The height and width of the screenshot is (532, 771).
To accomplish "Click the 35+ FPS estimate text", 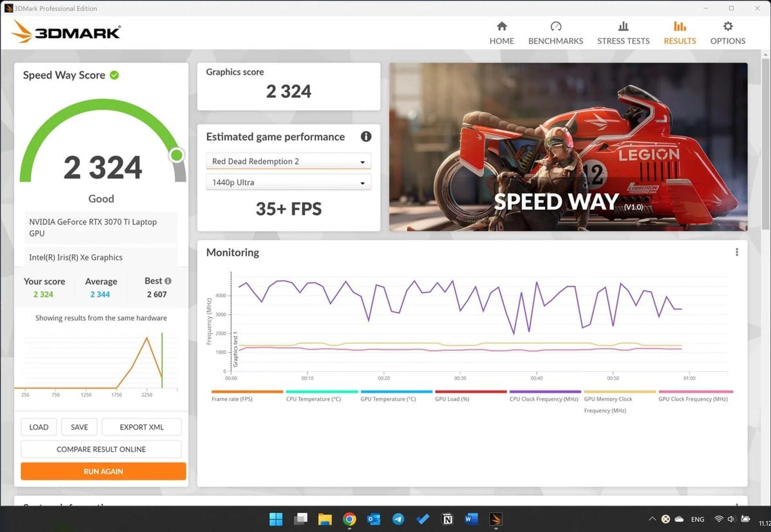I will pos(288,209).
